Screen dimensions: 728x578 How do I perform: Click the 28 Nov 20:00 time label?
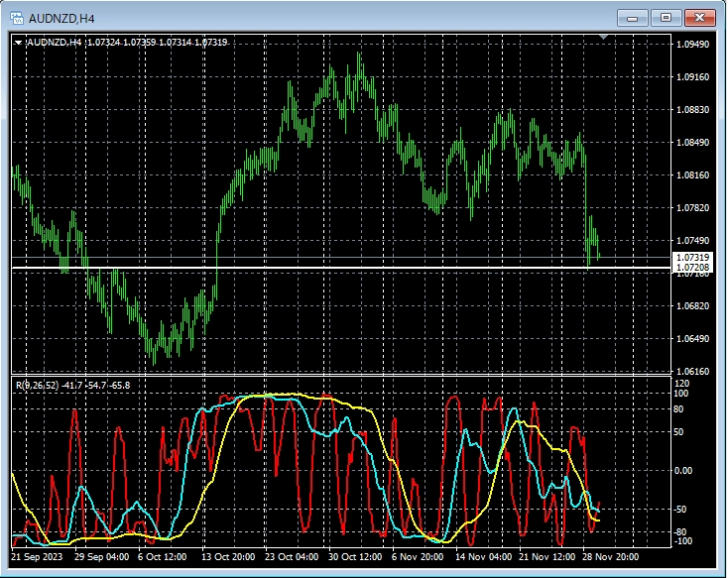click(611, 557)
